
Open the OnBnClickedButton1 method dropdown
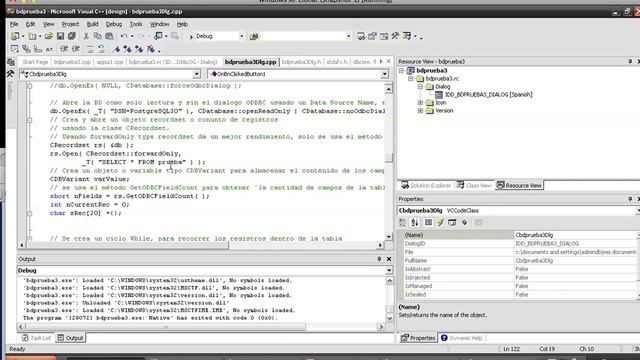point(384,74)
